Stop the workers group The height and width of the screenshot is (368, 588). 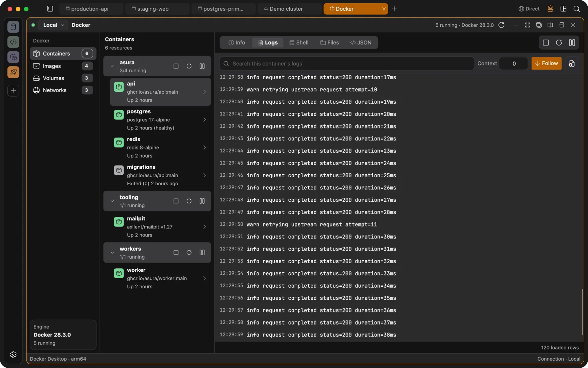tap(176, 253)
